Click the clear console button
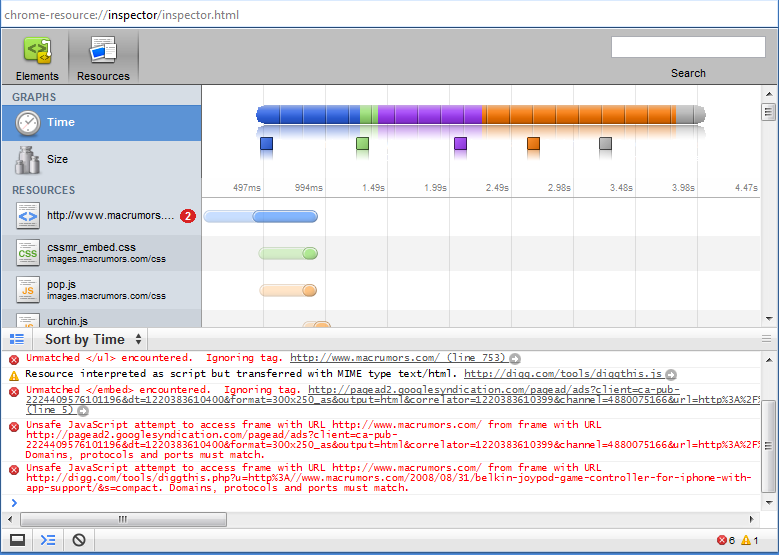The height and width of the screenshot is (555, 779). point(79,540)
